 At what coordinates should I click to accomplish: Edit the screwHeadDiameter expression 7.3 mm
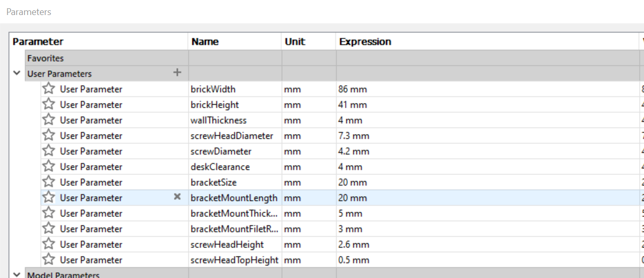point(487,136)
